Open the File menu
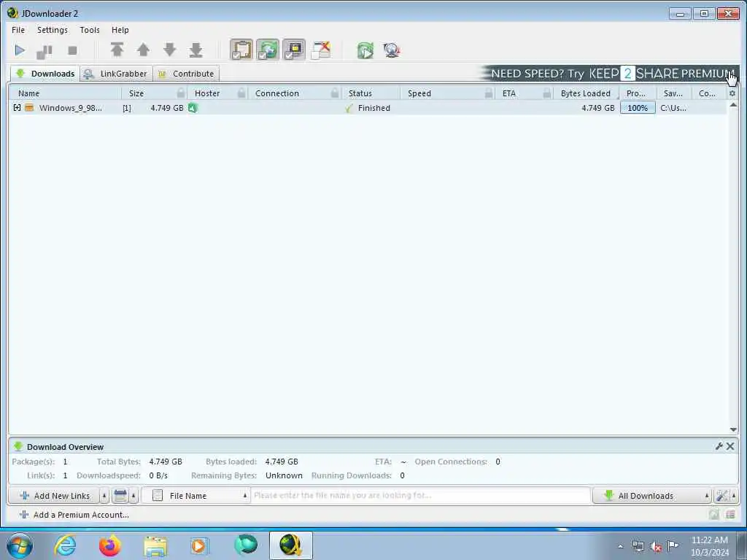The image size is (747, 560). (18, 29)
